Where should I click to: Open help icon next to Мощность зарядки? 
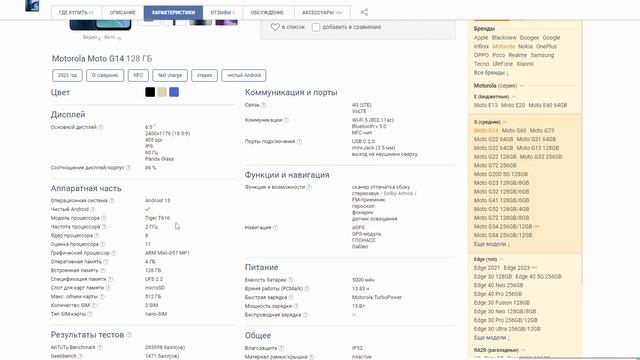[x=296, y=306]
